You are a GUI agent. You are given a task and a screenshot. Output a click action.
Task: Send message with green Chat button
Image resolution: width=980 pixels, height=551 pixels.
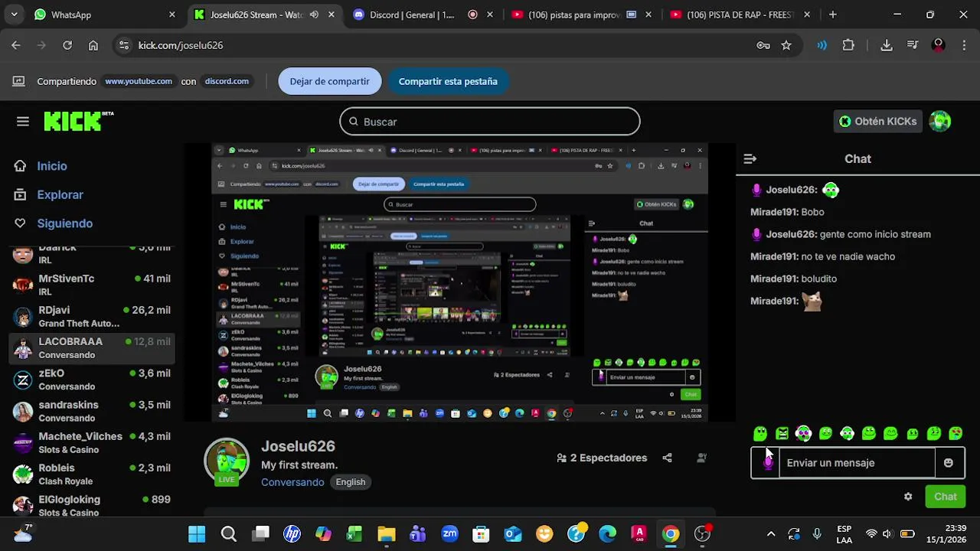[x=945, y=497]
